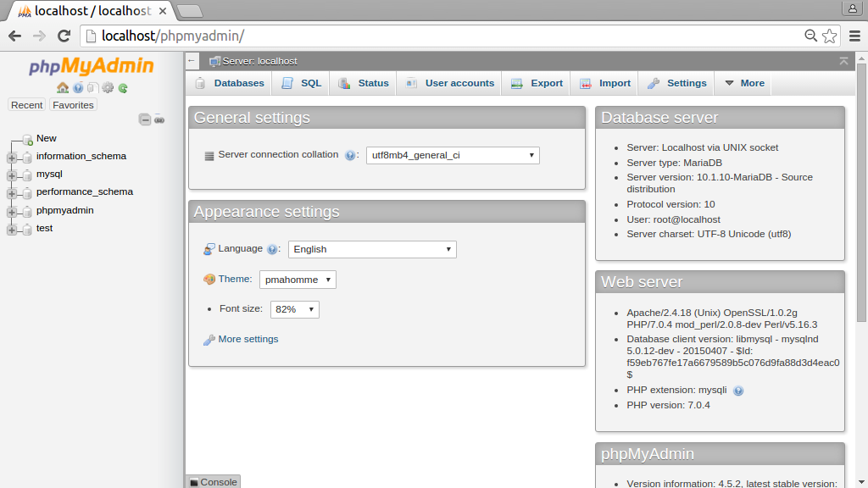Open the Status tab
868x488 pixels.
tap(363, 83)
